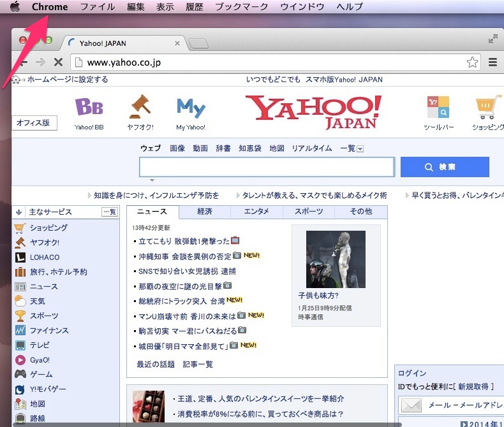Select the 画像 search type
Screen dimensions: 504x427
click(177, 148)
